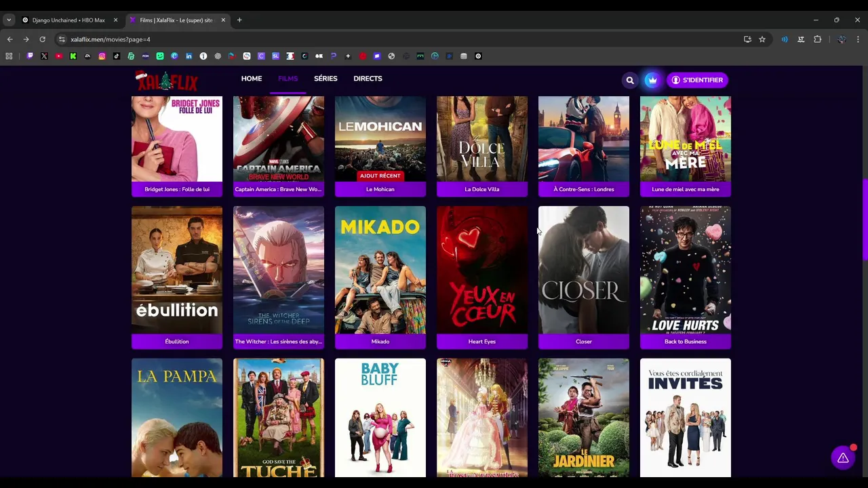868x488 pixels.
Task: Select the Vous êtes cordialement invités poster
Action: point(686,418)
